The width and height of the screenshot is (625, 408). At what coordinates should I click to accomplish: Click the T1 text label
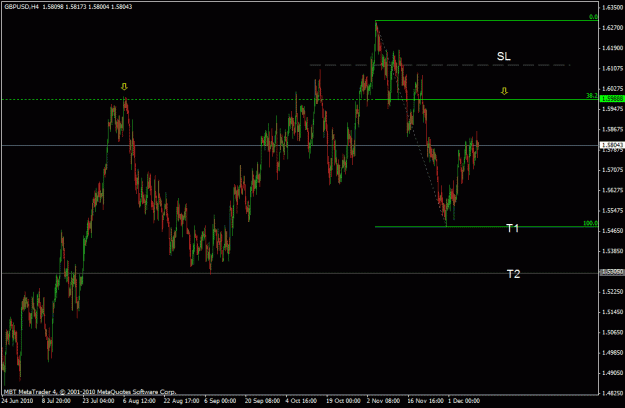(x=512, y=228)
